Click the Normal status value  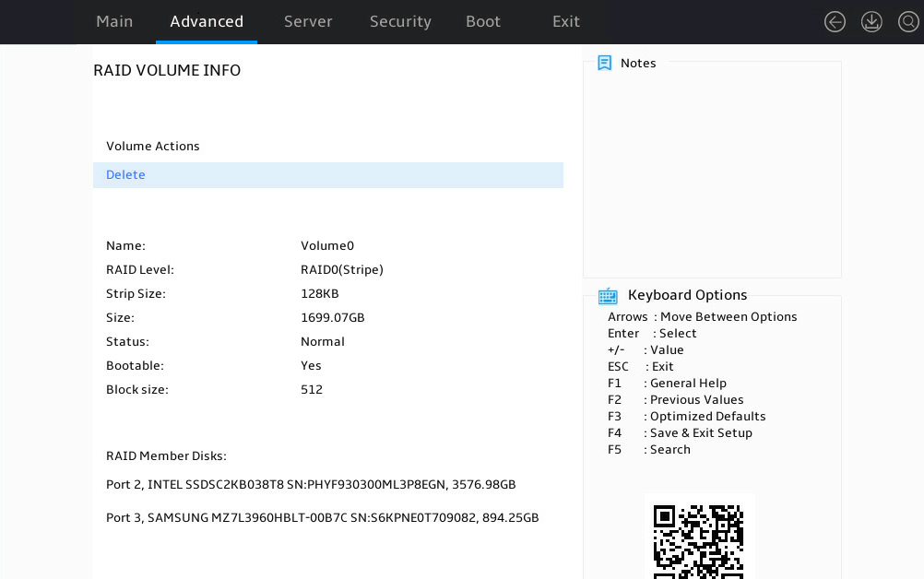pos(323,342)
